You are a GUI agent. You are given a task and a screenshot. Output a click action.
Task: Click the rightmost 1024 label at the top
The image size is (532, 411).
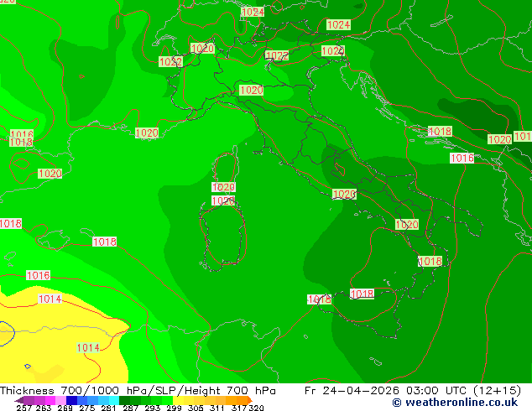338,25
